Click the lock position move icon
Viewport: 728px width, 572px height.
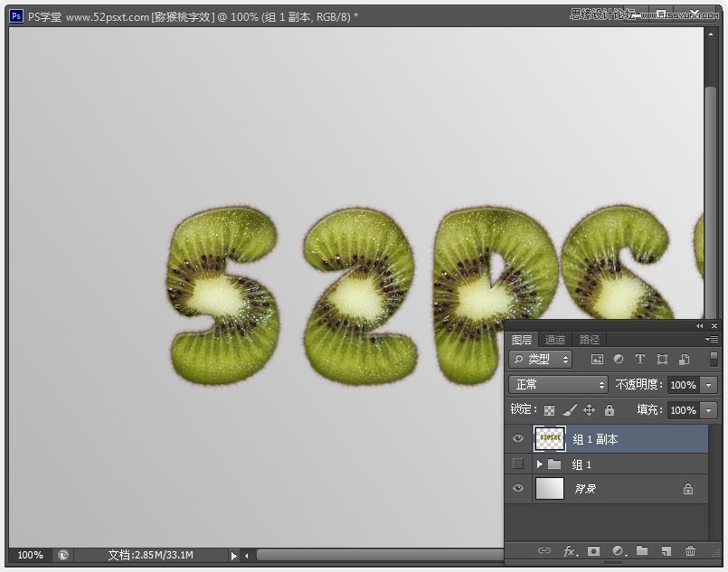coord(589,410)
